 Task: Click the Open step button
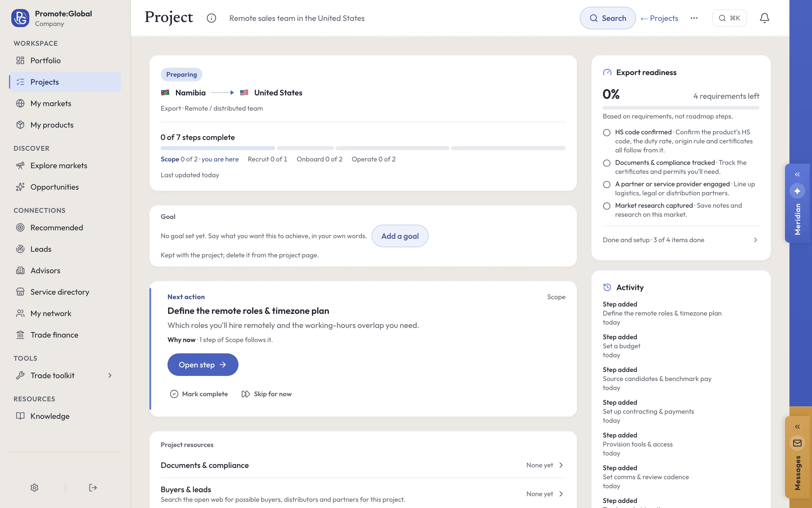pyautogui.click(x=203, y=365)
